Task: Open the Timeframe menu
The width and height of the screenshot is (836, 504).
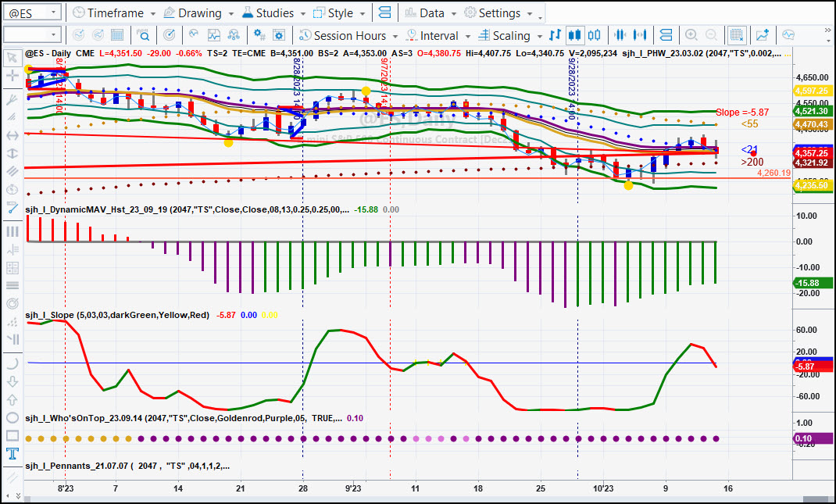Action: pyautogui.click(x=109, y=13)
